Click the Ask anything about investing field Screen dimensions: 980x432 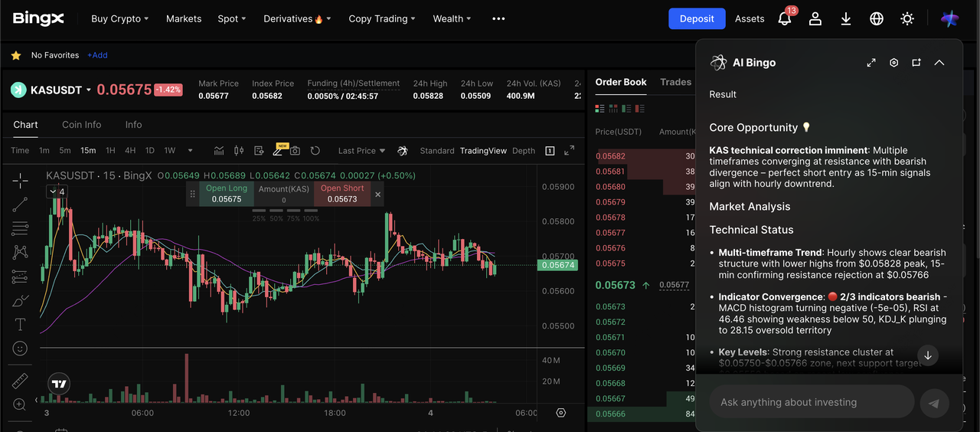click(812, 402)
